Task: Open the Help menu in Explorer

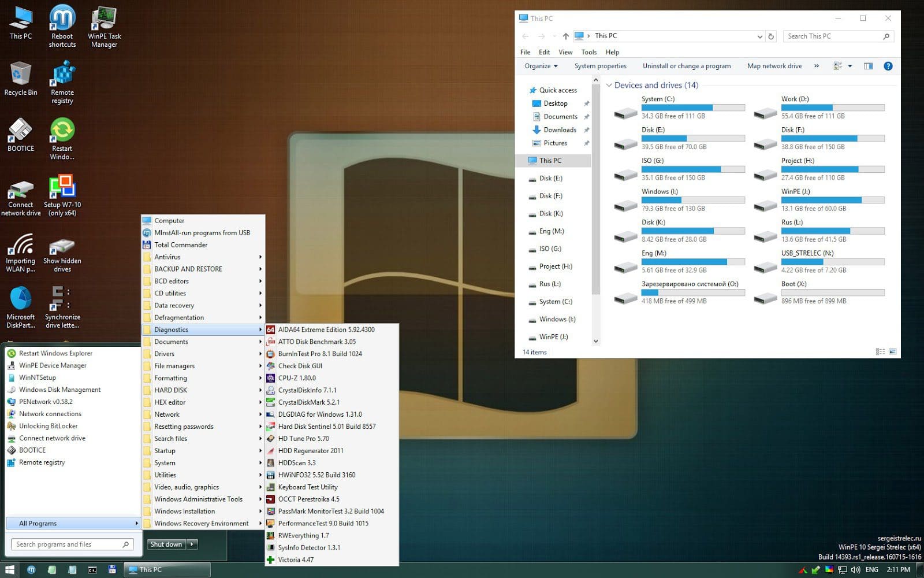Action: pos(612,52)
